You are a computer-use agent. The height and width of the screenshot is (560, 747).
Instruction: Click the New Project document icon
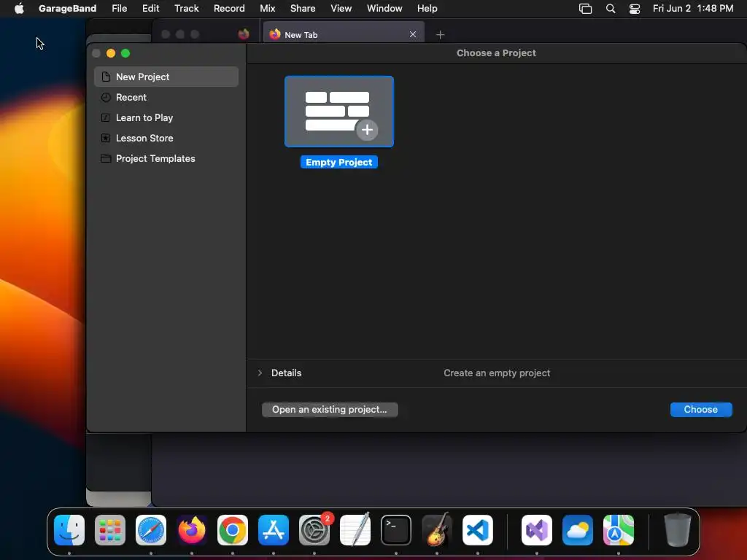point(106,77)
